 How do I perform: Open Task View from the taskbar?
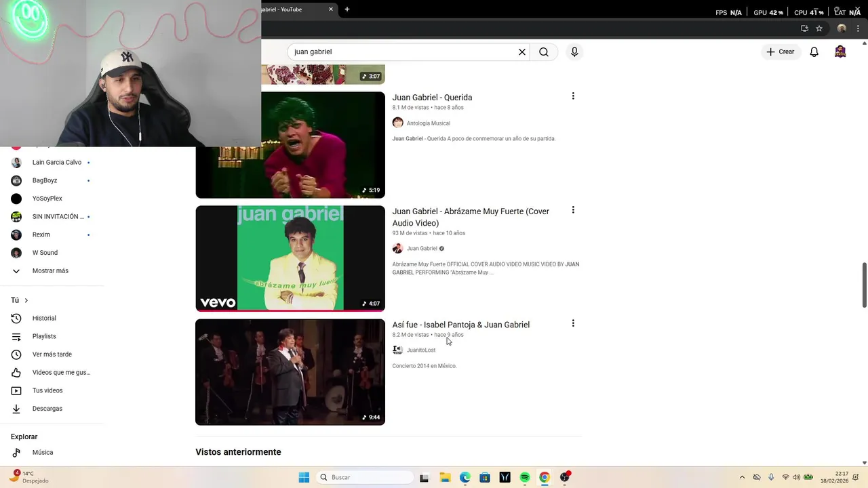[x=425, y=477]
